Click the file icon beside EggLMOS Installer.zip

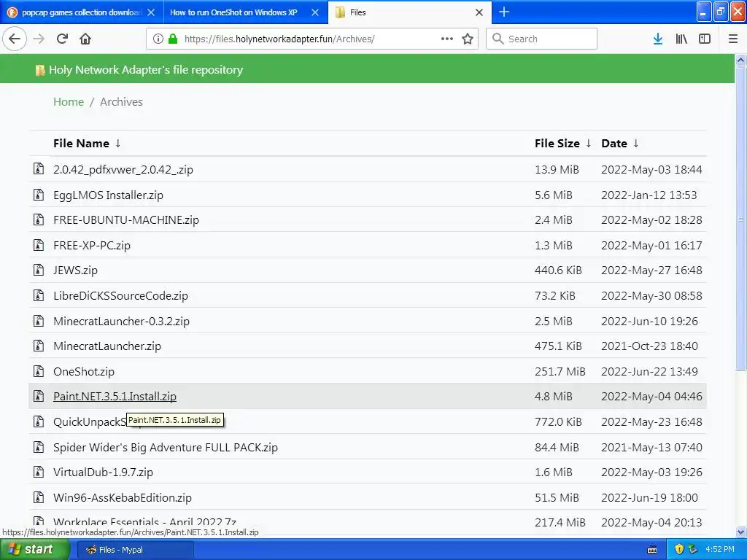point(39,194)
